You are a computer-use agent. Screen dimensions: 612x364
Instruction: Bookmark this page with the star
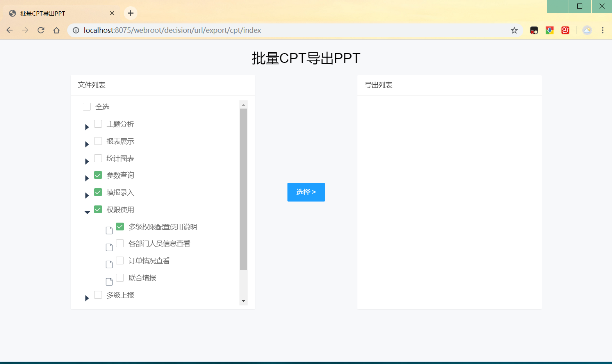[514, 30]
